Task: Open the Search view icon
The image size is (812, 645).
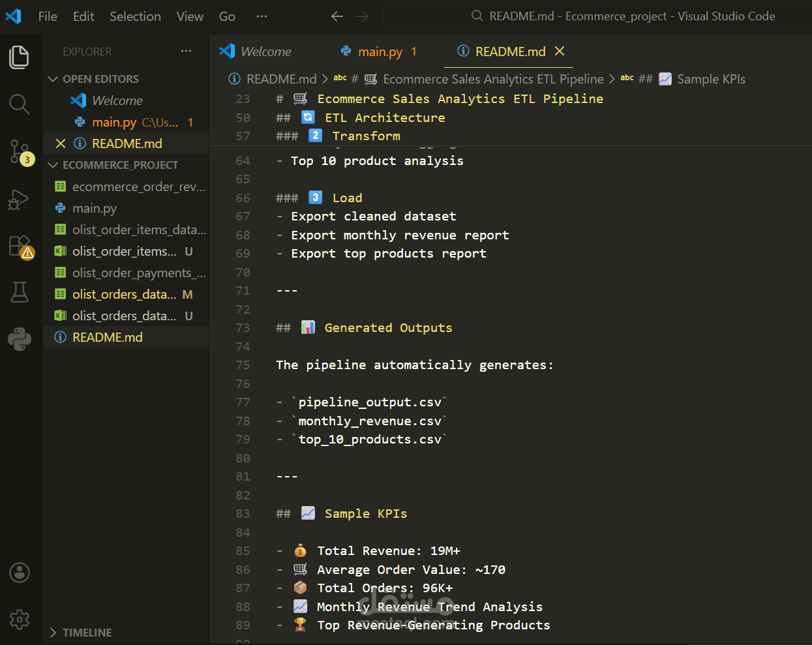Action: click(x=20, y=104)
